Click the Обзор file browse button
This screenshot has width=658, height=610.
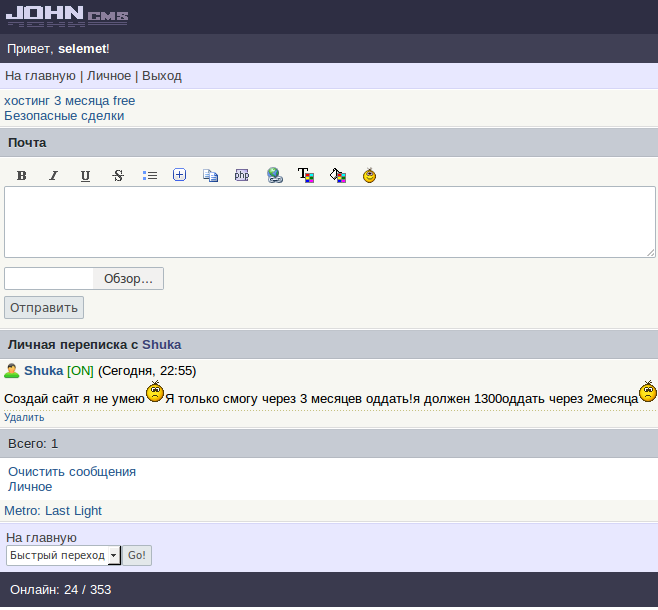click(x=128, y=279)
